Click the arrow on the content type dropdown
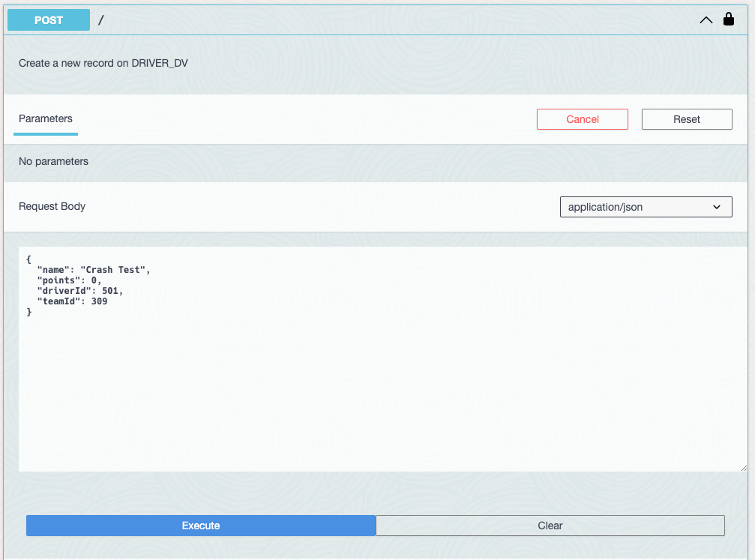 pos(717,207)
